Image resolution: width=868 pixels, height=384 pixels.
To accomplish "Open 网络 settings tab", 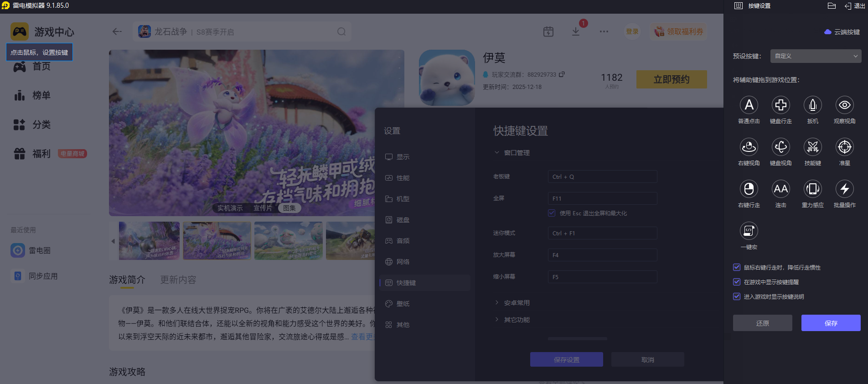I will pos(425,262).
